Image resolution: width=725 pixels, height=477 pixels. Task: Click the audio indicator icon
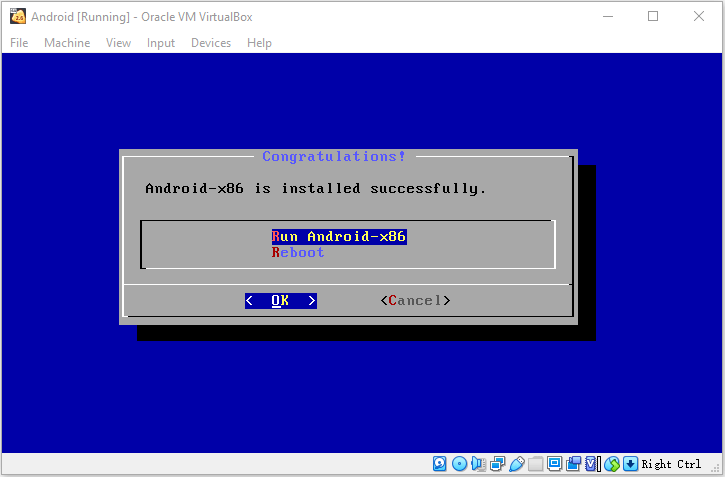[x=479, y=463]
